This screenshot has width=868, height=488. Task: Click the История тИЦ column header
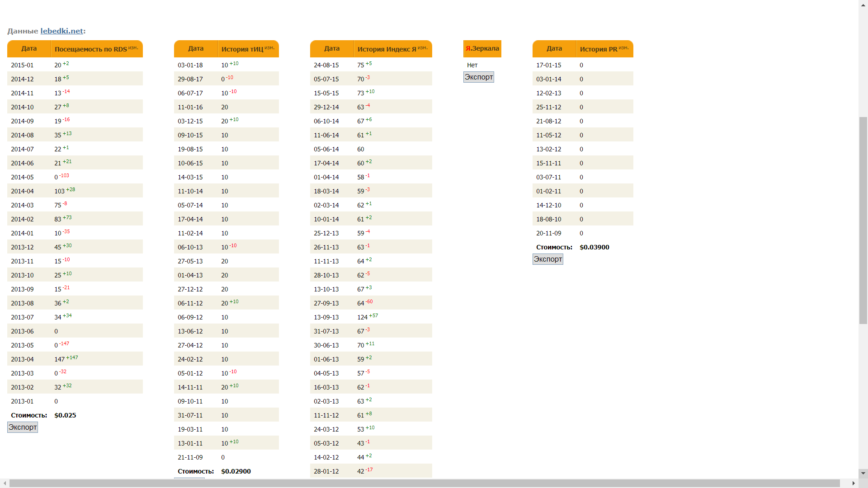click(242, 49)
